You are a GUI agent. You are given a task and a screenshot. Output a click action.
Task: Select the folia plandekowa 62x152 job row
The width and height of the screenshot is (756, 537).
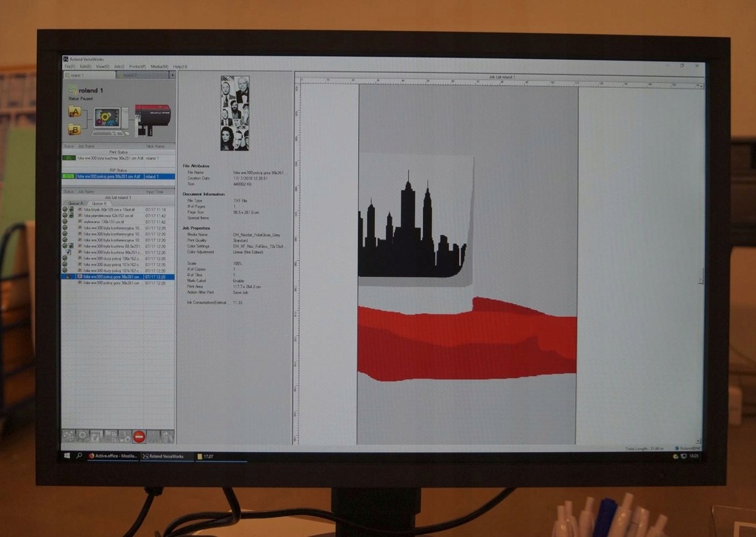(118, 216)
